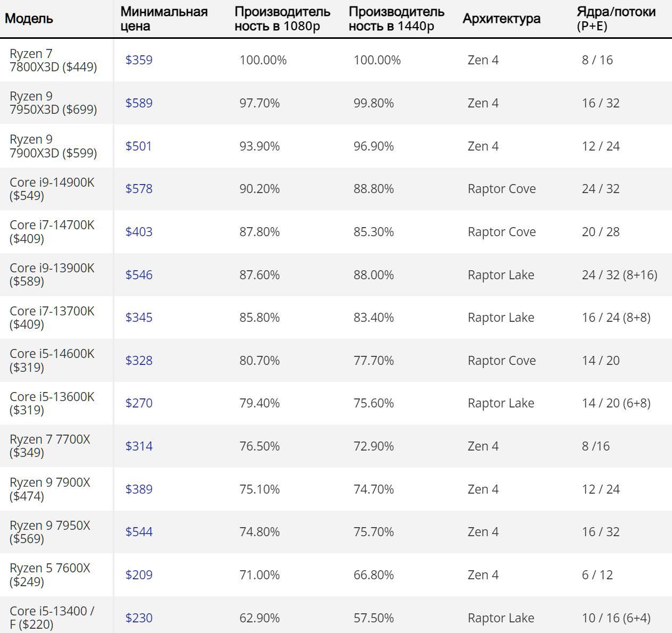
Task: Click the Модель column header
Action: tap(29, 19)
